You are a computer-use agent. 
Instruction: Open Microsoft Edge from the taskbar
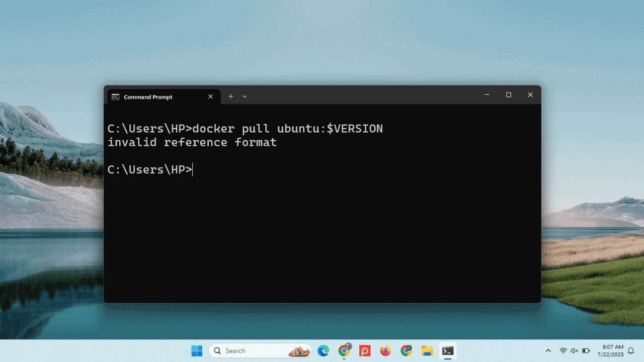point(323,350)
